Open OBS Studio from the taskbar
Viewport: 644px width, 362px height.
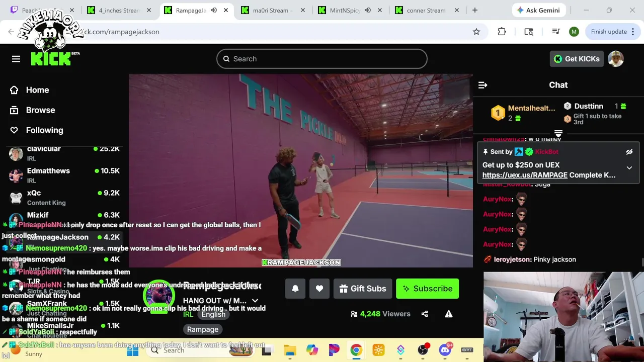tap(423, 350)
